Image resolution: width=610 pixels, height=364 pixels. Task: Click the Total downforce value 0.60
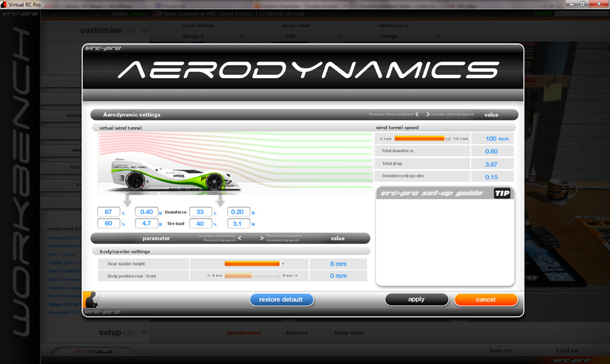[x=491, y=151]
